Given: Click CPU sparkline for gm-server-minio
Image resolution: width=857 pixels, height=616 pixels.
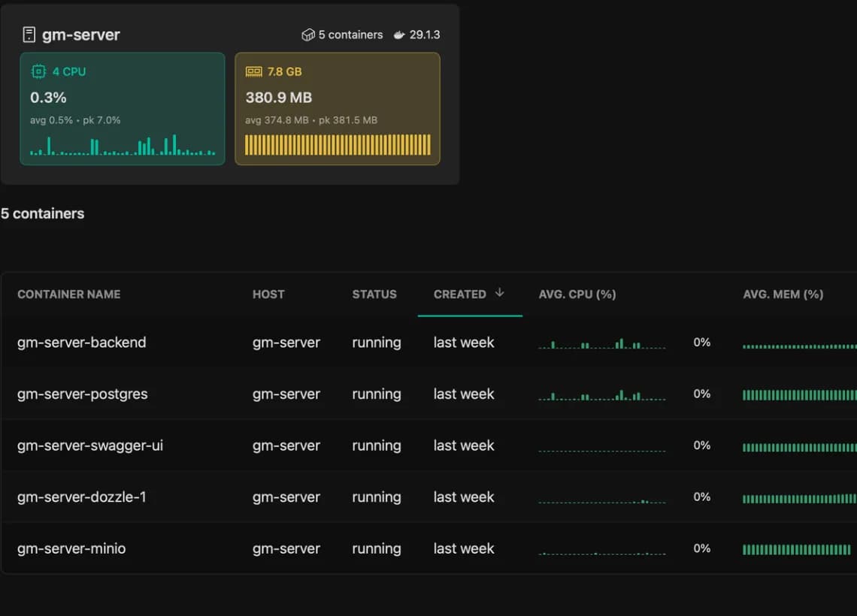Looking at the screenshot, I should (x=601, y=553).
